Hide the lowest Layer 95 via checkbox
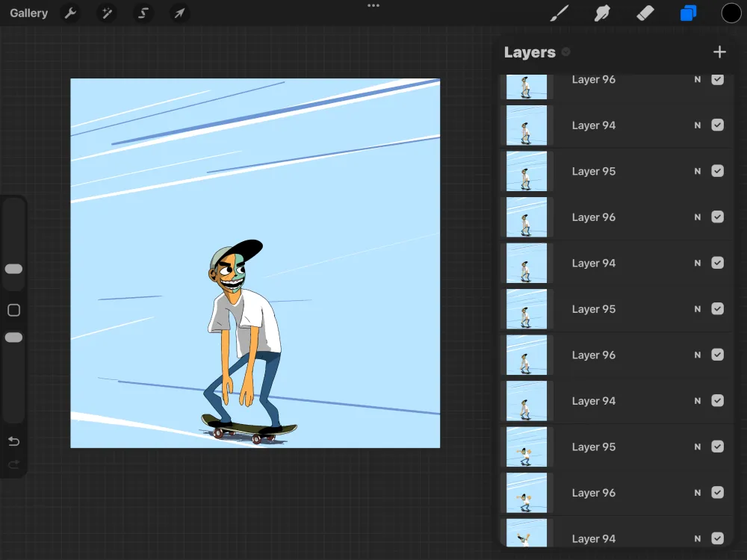The height and width of the screenshot is (560, 747). tap(717, 447)
